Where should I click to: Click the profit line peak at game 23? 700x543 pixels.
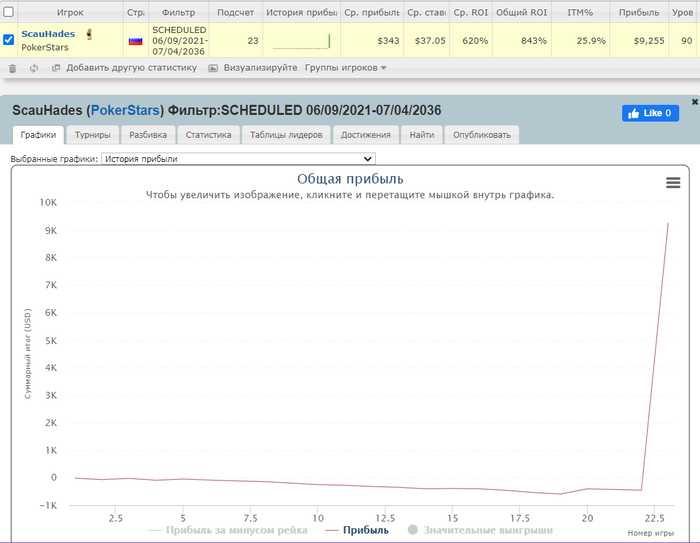tap(668, 223)
